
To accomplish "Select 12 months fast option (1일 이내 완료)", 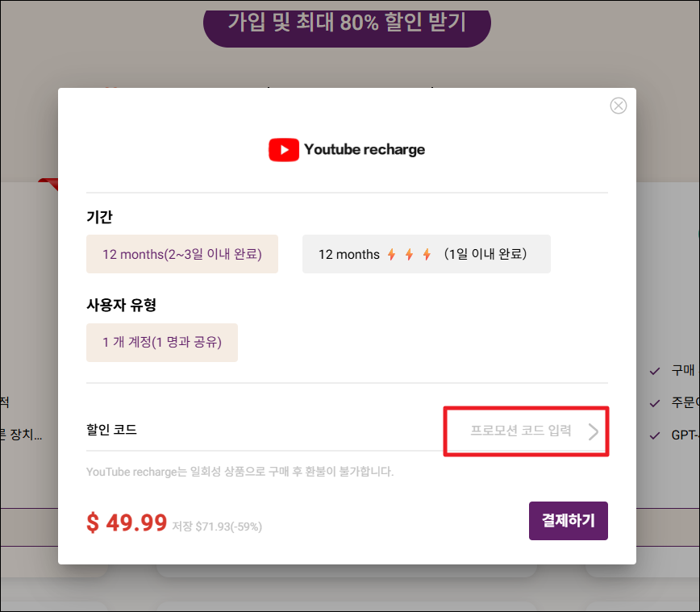I will click(x=427, y=254).
